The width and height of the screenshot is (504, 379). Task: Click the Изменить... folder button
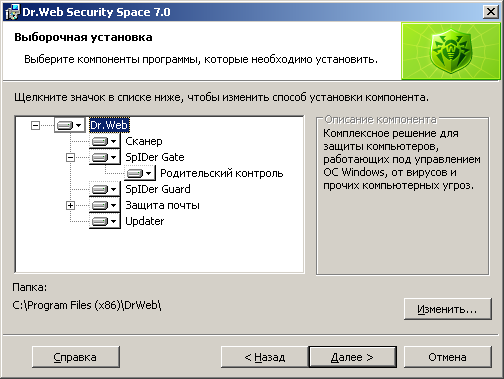(x=448, y=309)
